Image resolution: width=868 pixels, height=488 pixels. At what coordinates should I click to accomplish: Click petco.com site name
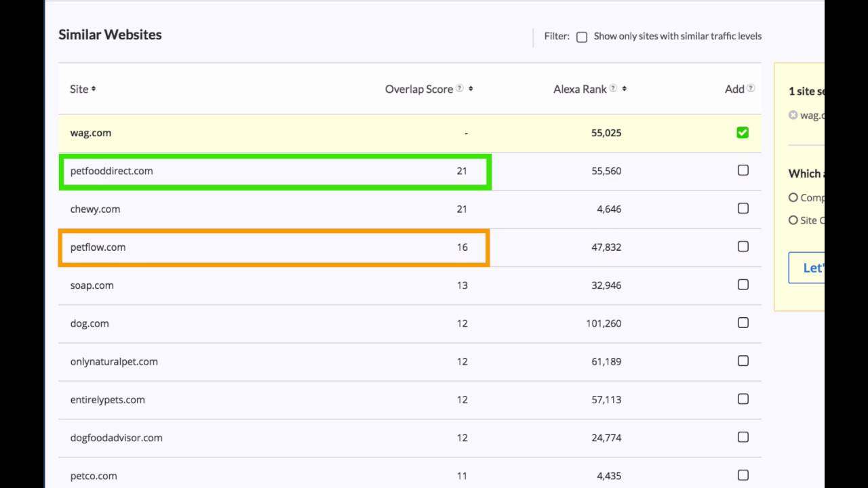point(94,476)
